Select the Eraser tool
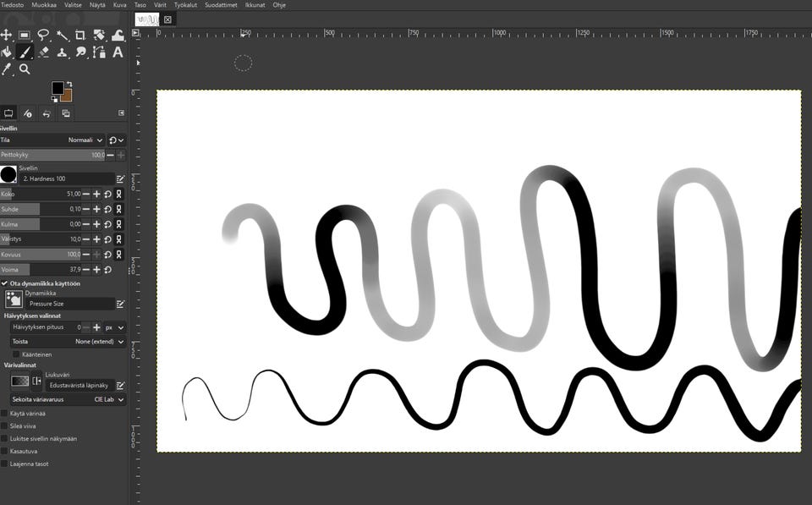The image size is (812, 505). (43, 52)
